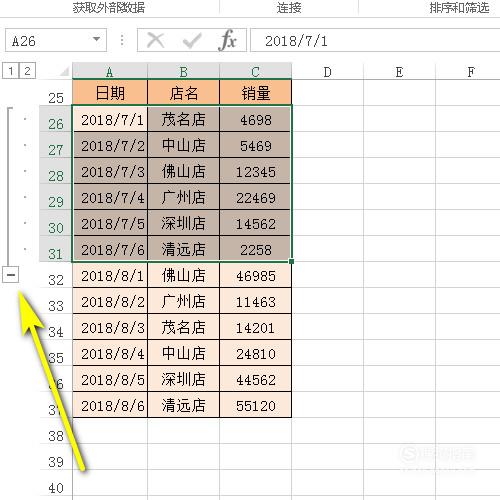
Task: Select all cells with corner triangle
Action: [x=64, y=71]
